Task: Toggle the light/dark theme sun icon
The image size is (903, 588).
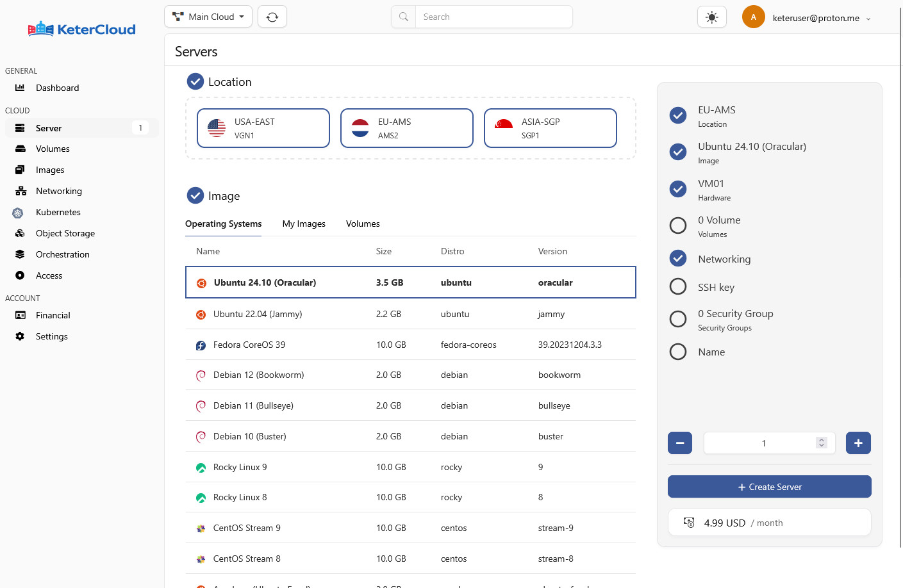Action: [x=711, y=17]
